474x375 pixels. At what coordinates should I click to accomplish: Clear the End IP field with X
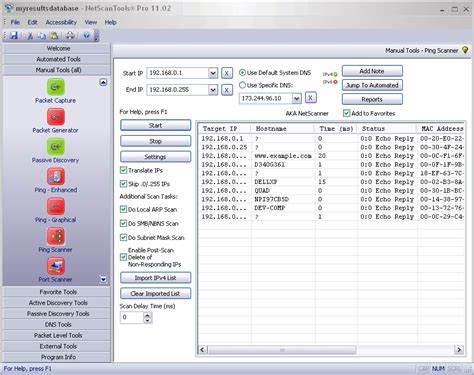click(x=227, y=90)
